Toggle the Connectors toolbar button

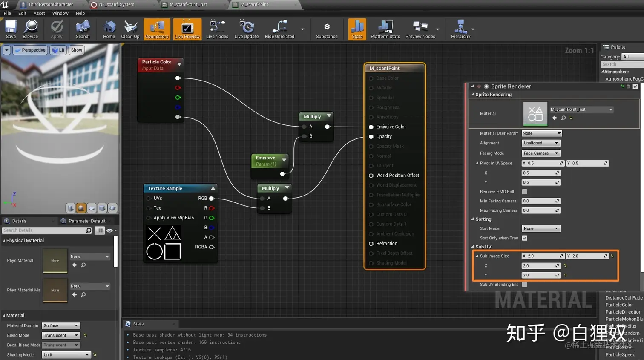157,29
